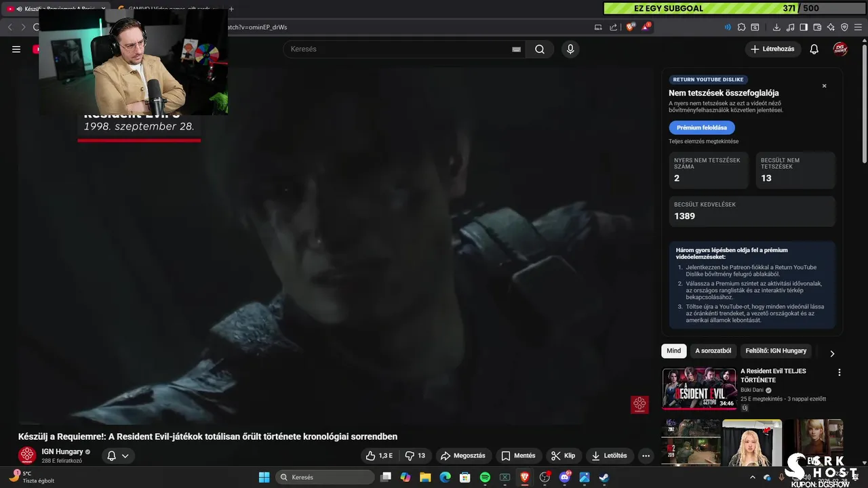Viewport: 868px width, 488px height.
Task: Download video via Letöltés button
Action: [x=610, y=455]
